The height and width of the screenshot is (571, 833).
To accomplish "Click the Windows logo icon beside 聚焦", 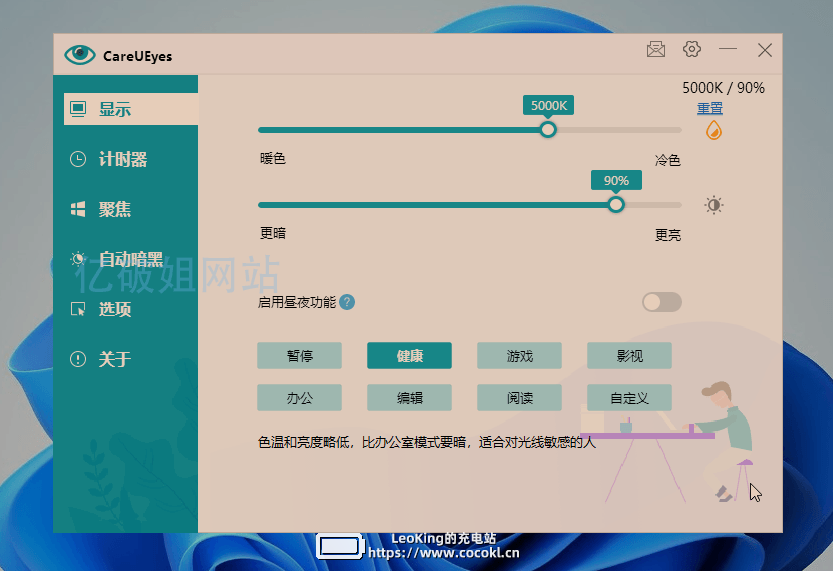I will [78, 209].
